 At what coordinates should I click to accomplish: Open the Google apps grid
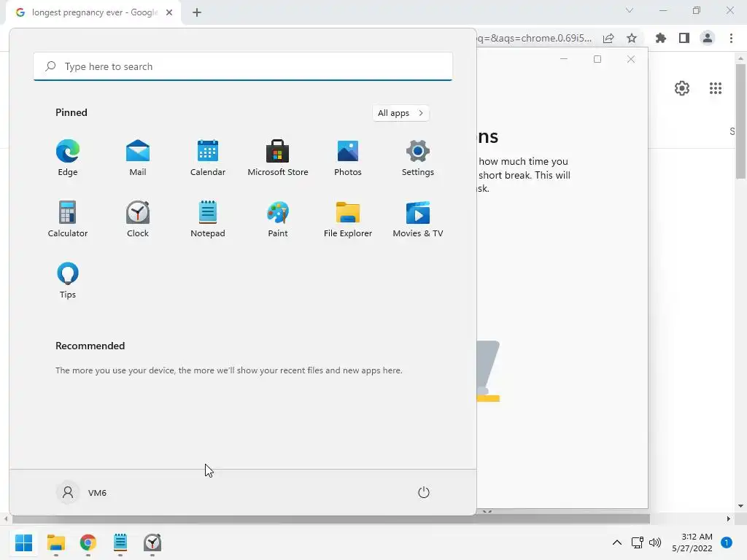click(x=716, y=88)
